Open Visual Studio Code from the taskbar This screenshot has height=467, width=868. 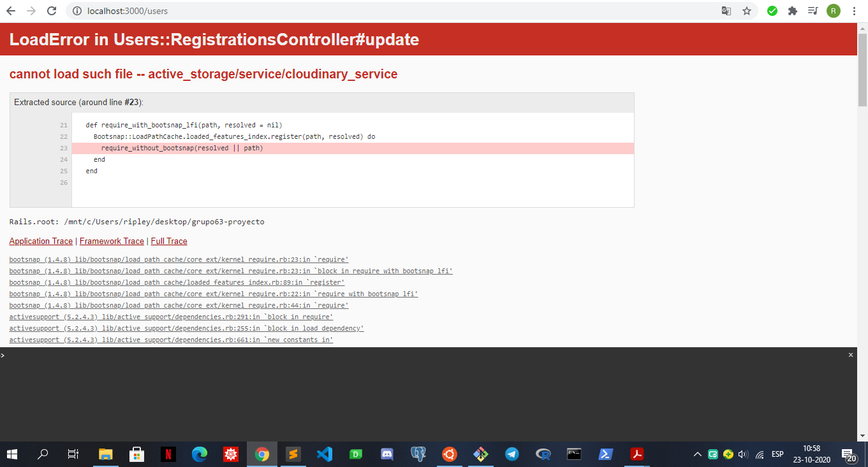point(325,454)
